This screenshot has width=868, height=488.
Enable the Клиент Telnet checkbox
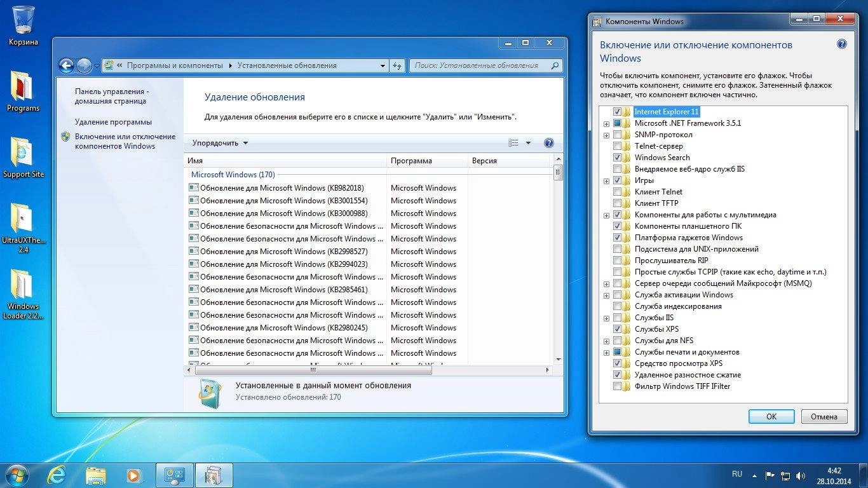click(x=617, y=192)
